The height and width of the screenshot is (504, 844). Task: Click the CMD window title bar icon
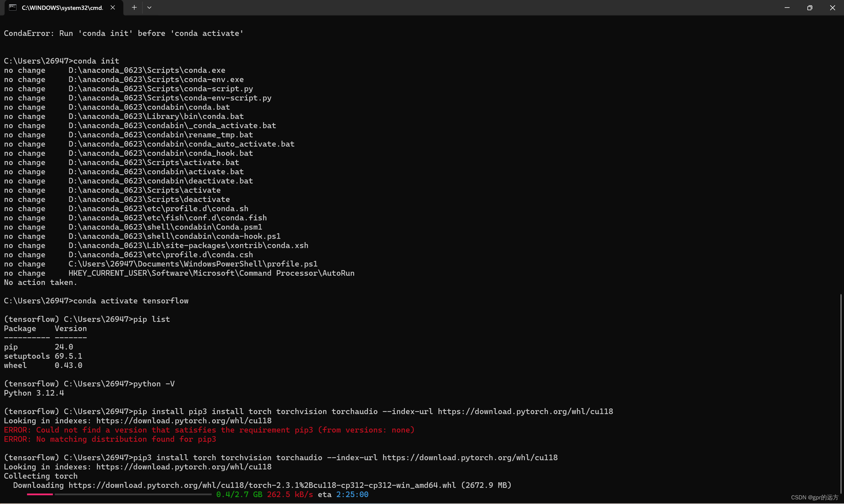tap(10, 7)
